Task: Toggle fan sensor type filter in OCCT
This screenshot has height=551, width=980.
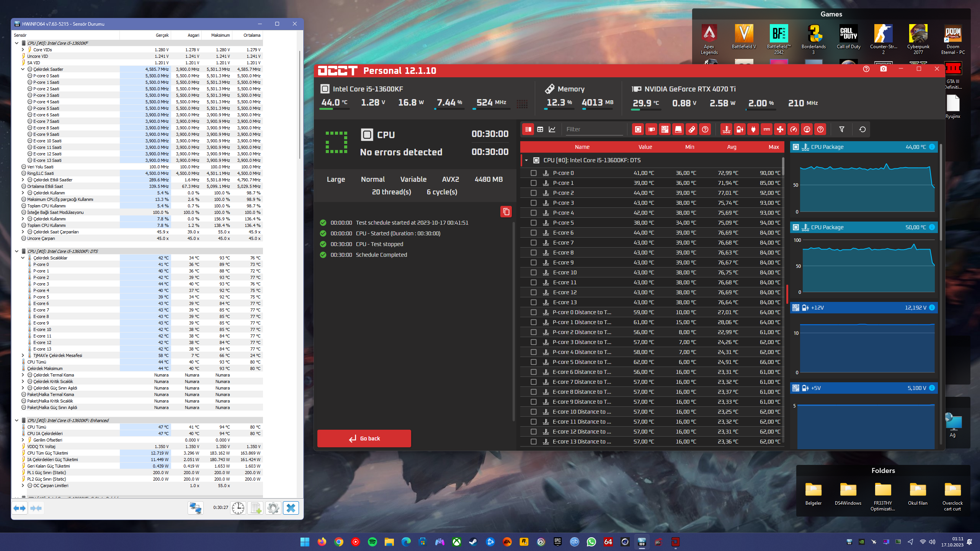Action: tap(780, 129)
